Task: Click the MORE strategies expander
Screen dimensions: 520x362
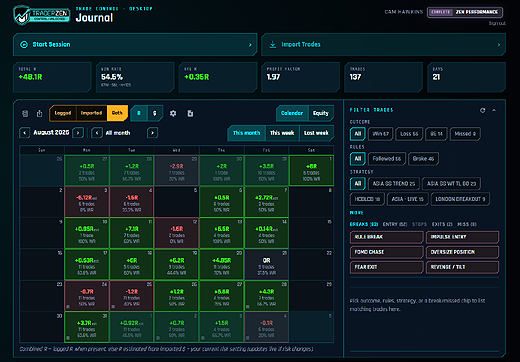Action: click(x=356, y=212)
